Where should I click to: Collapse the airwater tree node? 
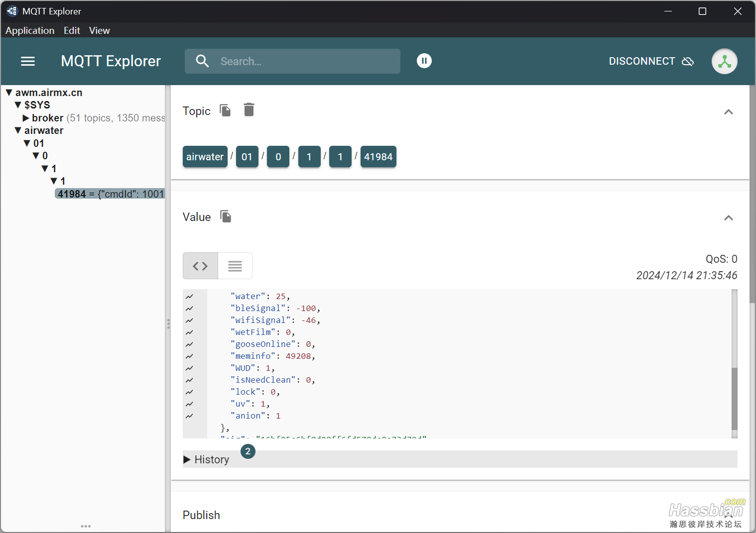(x=18, y=130)
